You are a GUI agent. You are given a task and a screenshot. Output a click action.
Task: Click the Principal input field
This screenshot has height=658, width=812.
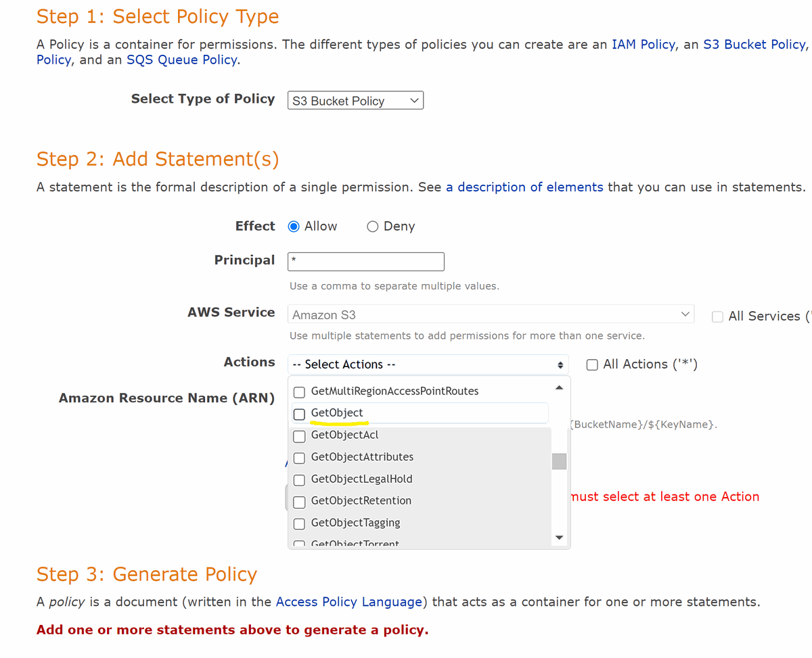366,262
